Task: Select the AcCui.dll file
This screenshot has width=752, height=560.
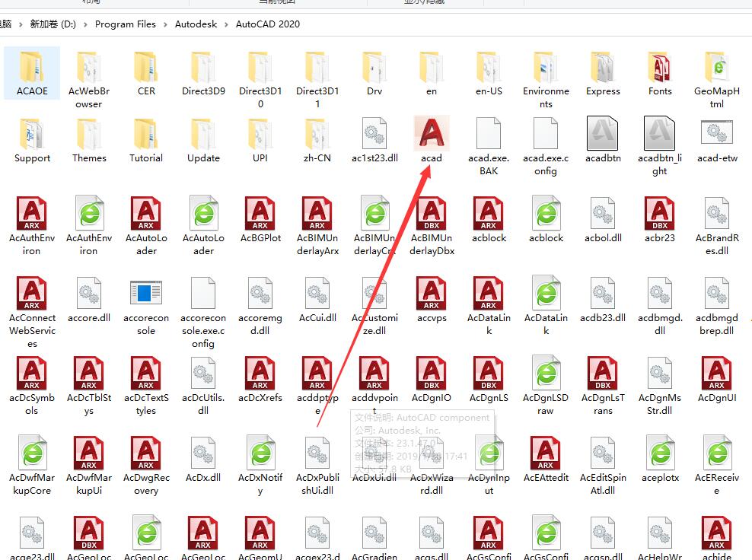Action: click(317, 299)
